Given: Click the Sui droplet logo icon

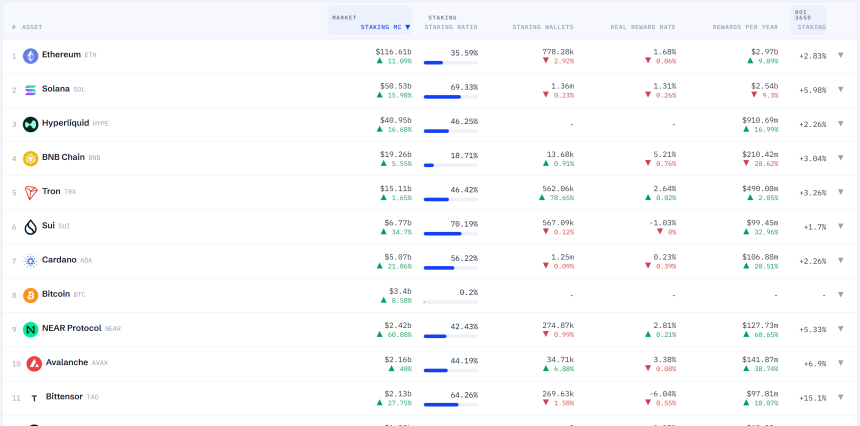Looking at the screenshot, I should tap(30, 227).
